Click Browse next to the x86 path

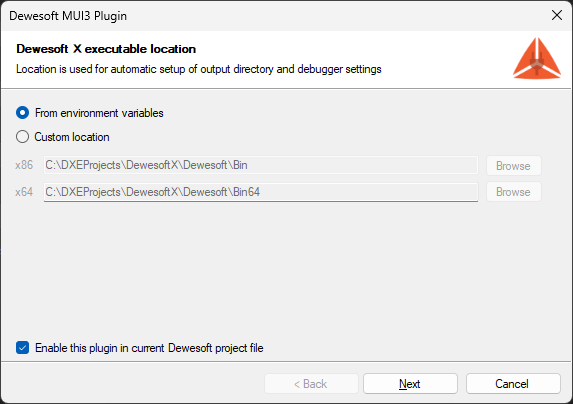click(513, 165)
